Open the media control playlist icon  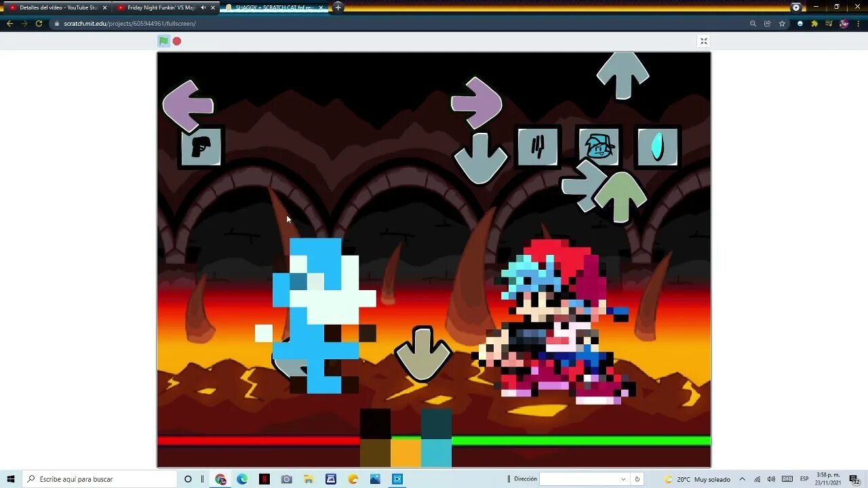click(829, 23)
